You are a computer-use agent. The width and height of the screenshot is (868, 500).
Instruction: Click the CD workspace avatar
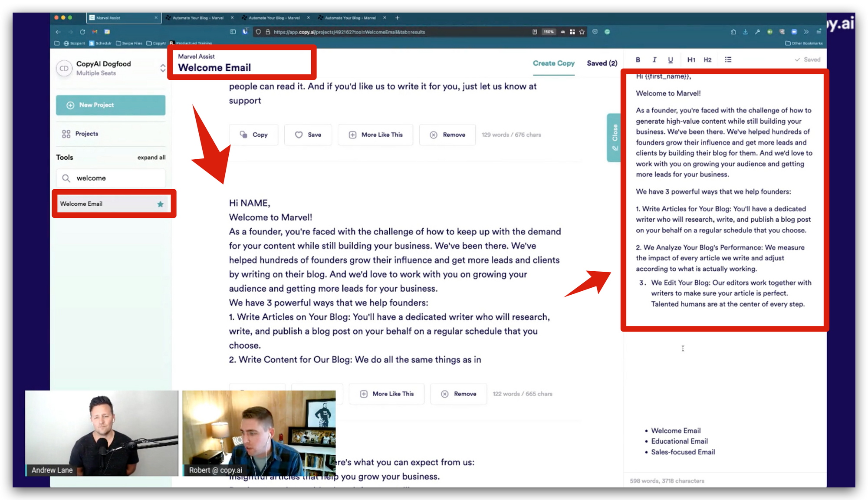(64, 69)
